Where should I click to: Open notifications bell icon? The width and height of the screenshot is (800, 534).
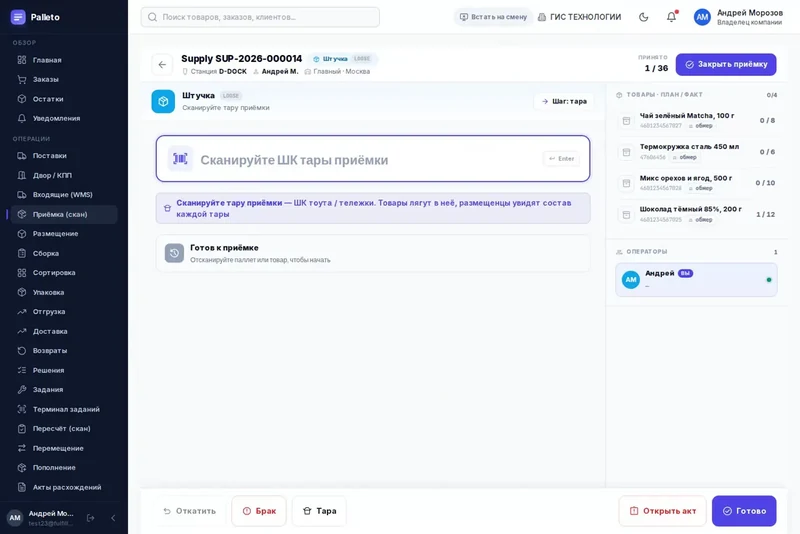point(671,17)
